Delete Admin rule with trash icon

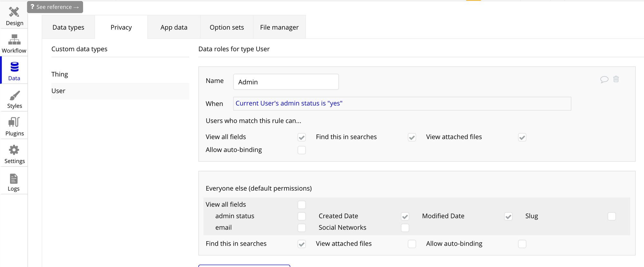(x=616, y=79)
